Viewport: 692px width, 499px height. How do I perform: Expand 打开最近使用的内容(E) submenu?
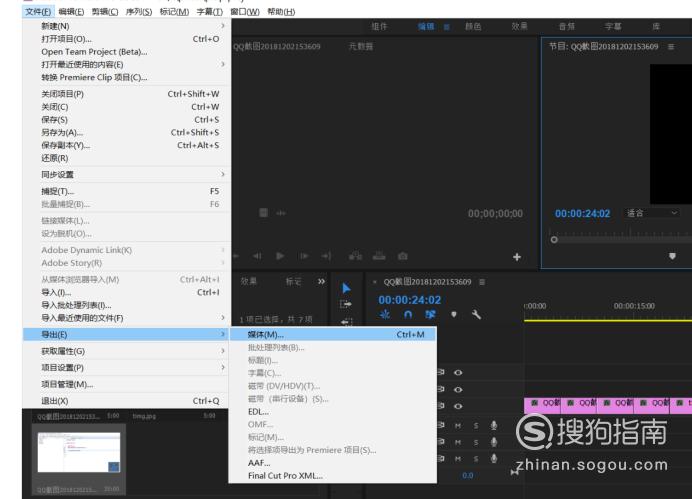pyautogui.click(x=126, y=64)
